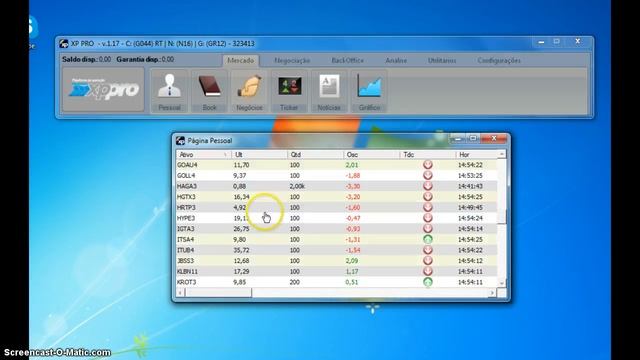Switch to the BackOffice tab

[347, 60]
